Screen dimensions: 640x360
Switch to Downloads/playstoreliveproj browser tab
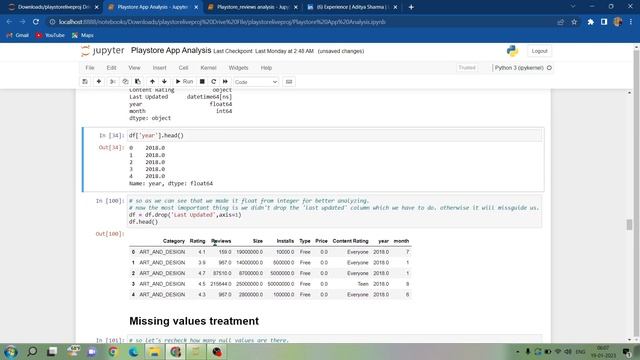point(53,7)
